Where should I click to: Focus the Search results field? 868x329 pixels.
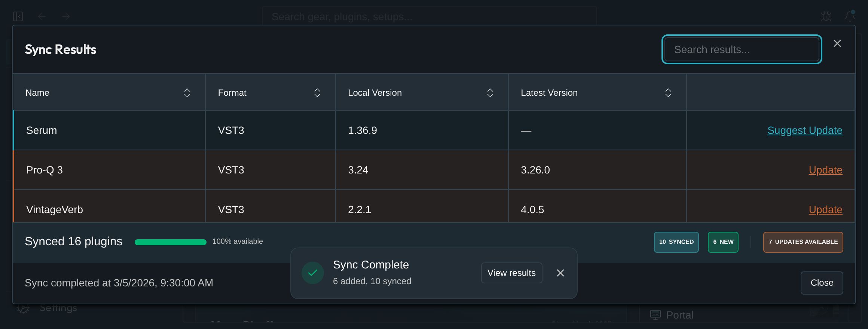coord(742,49)
